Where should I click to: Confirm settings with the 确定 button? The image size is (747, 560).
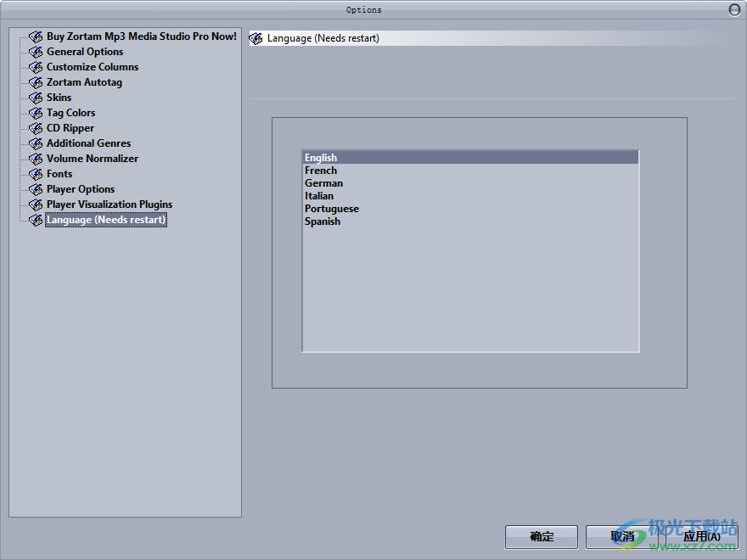coord(541,537)
